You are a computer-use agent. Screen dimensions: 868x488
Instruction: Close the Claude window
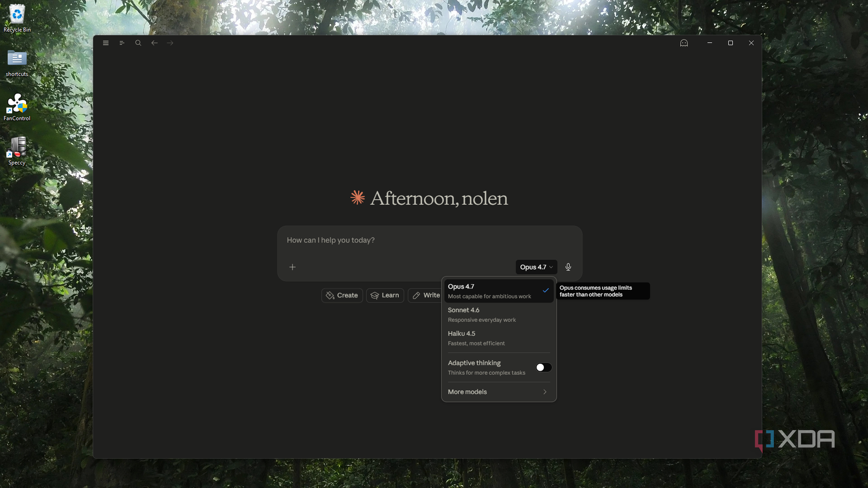751,43
